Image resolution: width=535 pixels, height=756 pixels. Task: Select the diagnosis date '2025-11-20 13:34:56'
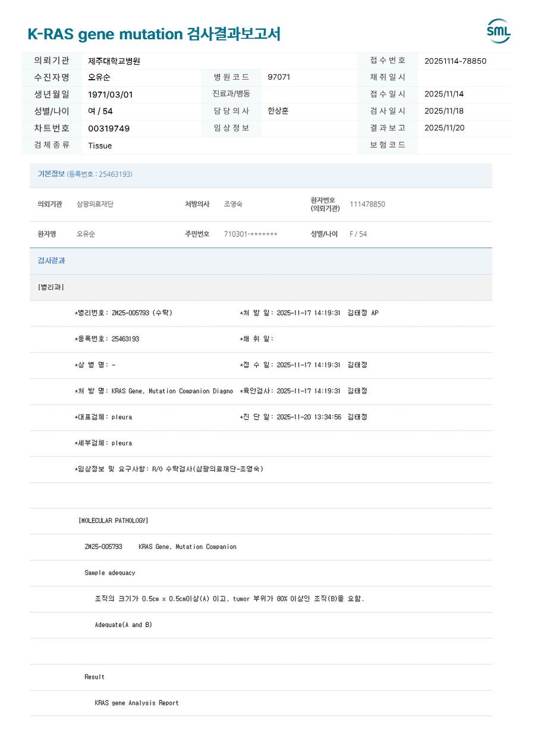click(x=309, y=418)
